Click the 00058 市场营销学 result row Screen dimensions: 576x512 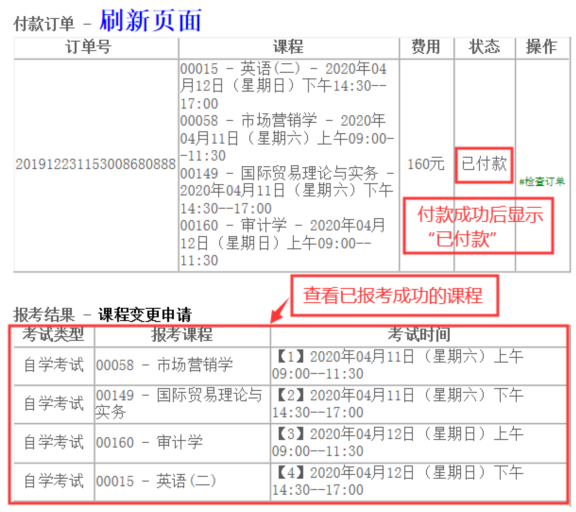click(x=290, y=365)
